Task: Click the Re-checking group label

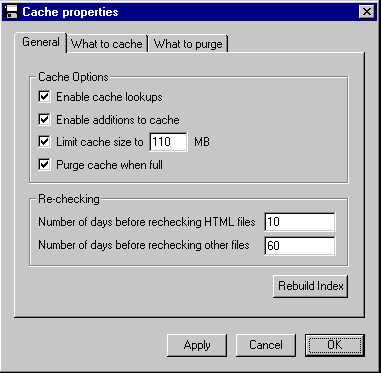Action: [69, 199]
